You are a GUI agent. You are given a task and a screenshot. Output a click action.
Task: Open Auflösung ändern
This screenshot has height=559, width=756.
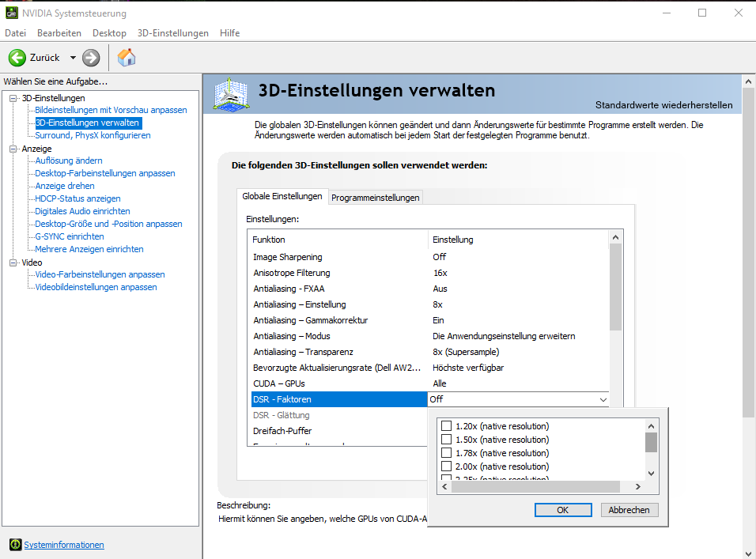pos(69,161)
